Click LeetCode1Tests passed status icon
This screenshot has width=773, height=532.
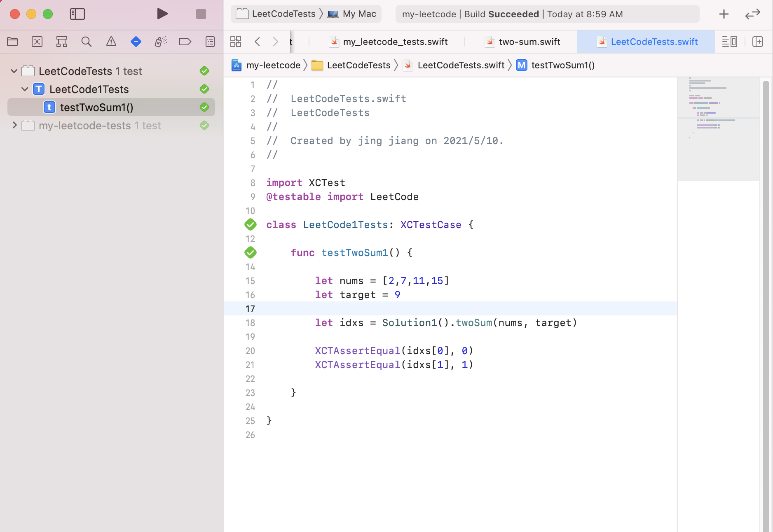point(204,89)
